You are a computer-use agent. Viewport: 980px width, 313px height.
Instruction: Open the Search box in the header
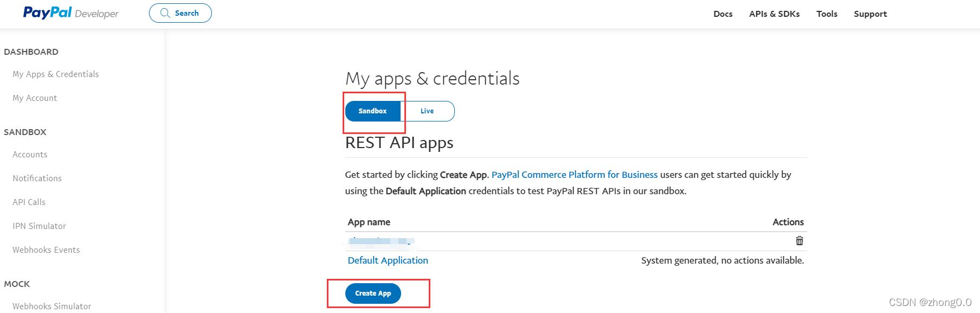[x=180, y=13]
